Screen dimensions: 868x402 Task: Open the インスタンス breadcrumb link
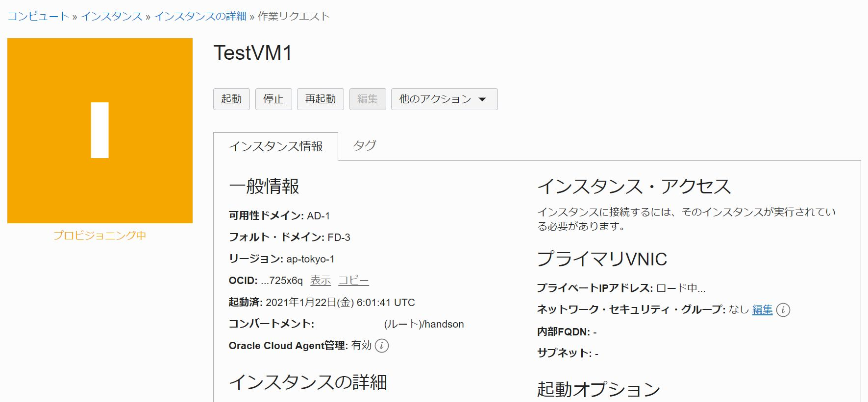click(x=111, y=16)
